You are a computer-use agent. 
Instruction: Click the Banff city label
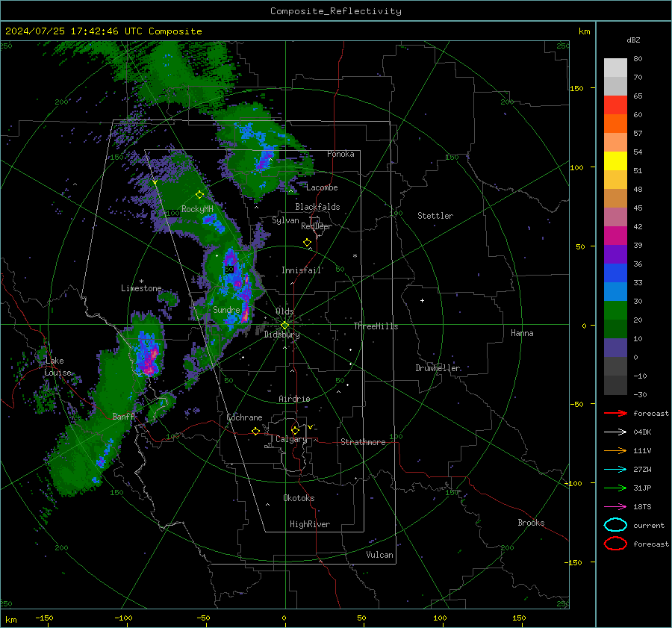pyautogui.click(x=123, y=416)
